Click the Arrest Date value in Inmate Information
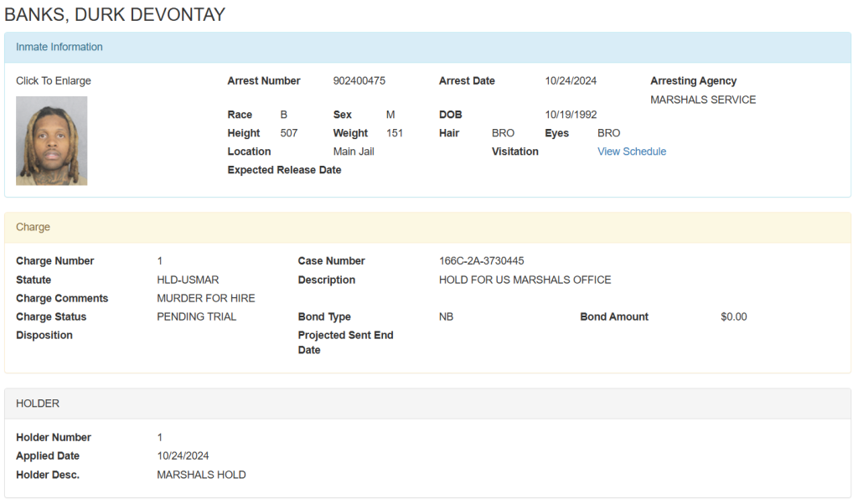This screenshot has width=858, height=504. click(x=570, y=81)
